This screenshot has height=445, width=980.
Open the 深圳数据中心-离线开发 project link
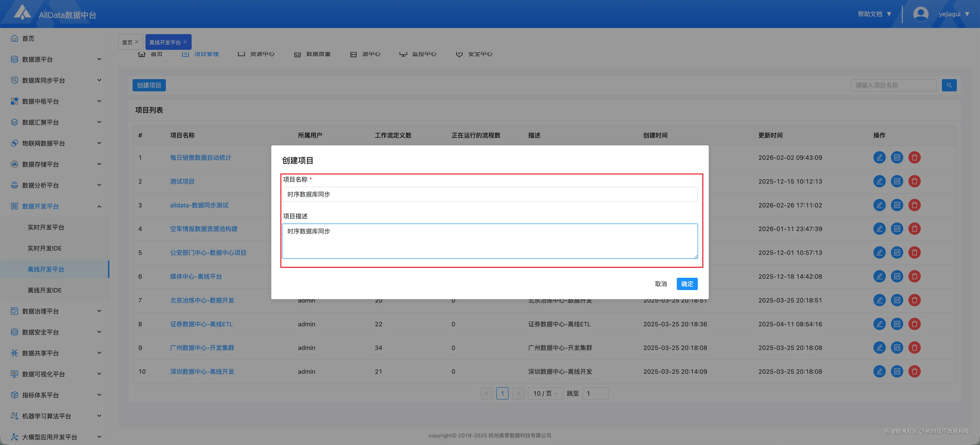[202, 371]
